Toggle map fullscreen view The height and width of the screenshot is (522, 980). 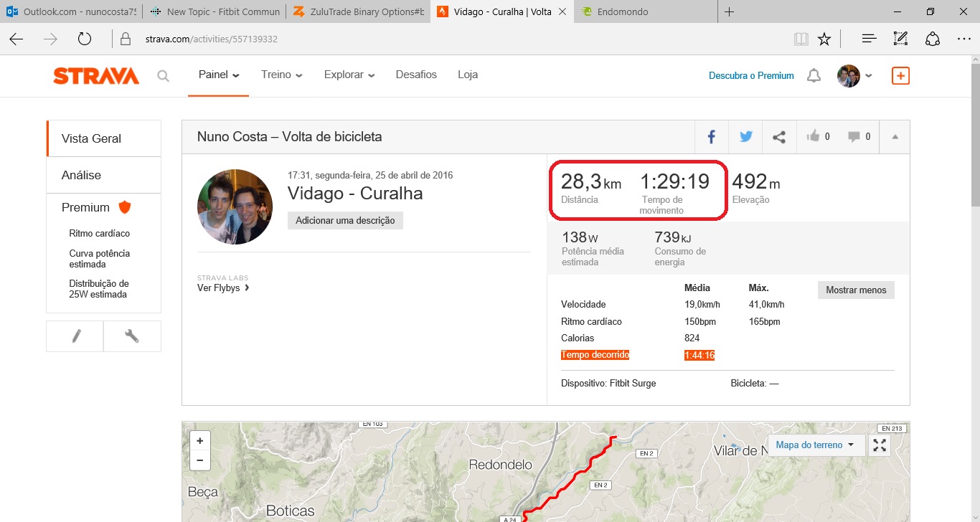pyautogui.click(x=879, y=445)
